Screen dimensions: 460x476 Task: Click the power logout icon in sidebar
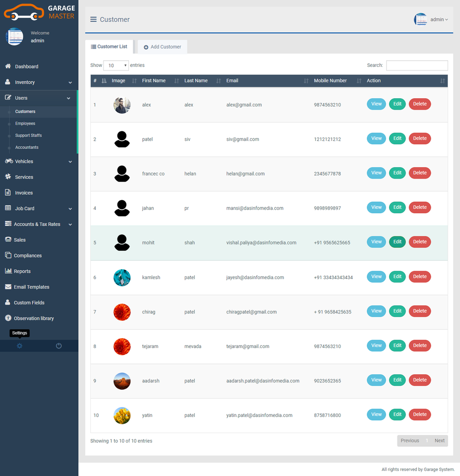tap(58, 346)
